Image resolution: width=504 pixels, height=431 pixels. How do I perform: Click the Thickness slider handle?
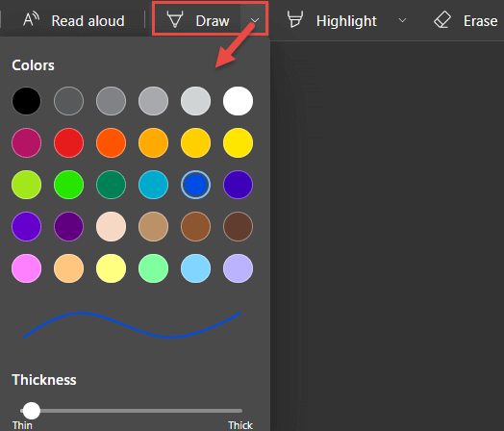(31, 411)
